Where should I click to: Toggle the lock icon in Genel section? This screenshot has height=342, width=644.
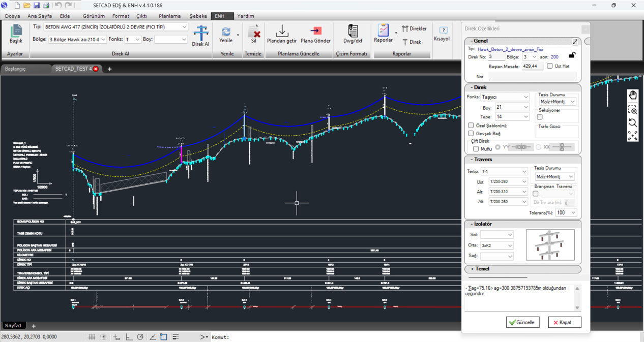[572, 55]
